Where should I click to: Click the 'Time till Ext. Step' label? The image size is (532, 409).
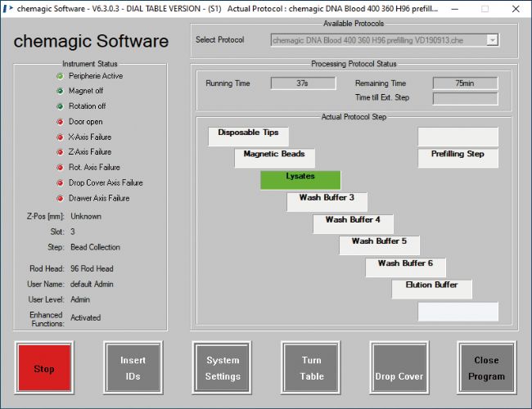click(x=382, y=97)
